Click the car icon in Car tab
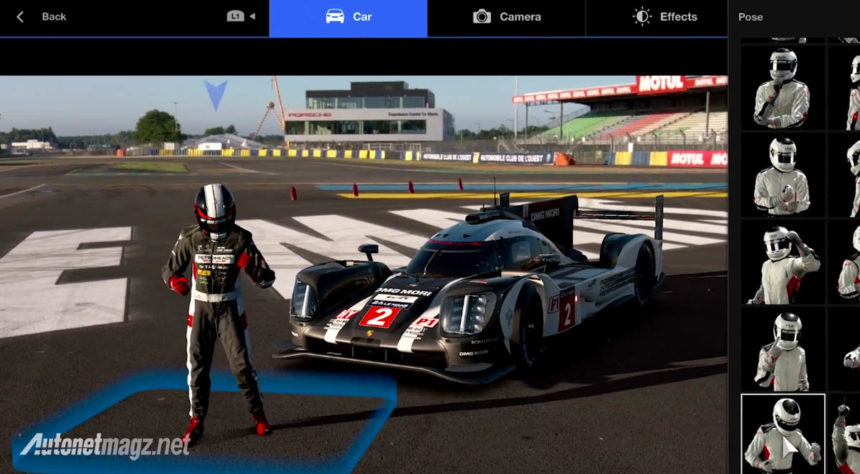Image resolution: width=860 pixels, height=474 pixels. 335,16
